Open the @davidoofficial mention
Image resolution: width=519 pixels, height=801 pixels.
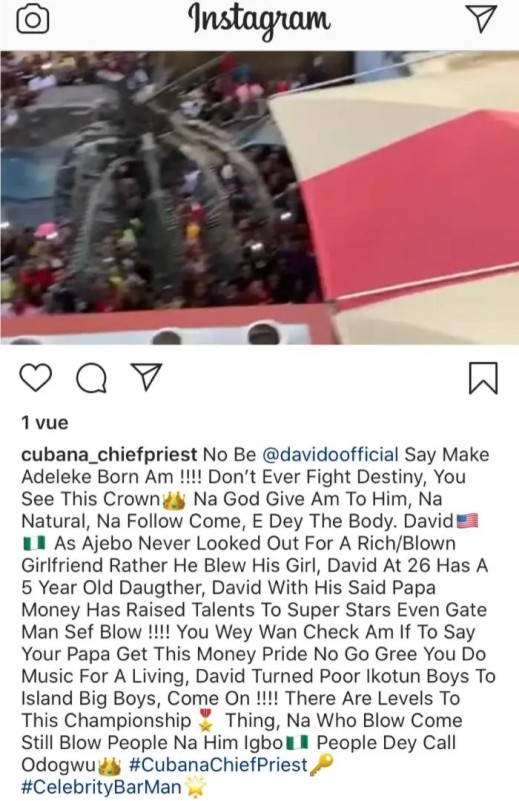click(x=330, y=455)
